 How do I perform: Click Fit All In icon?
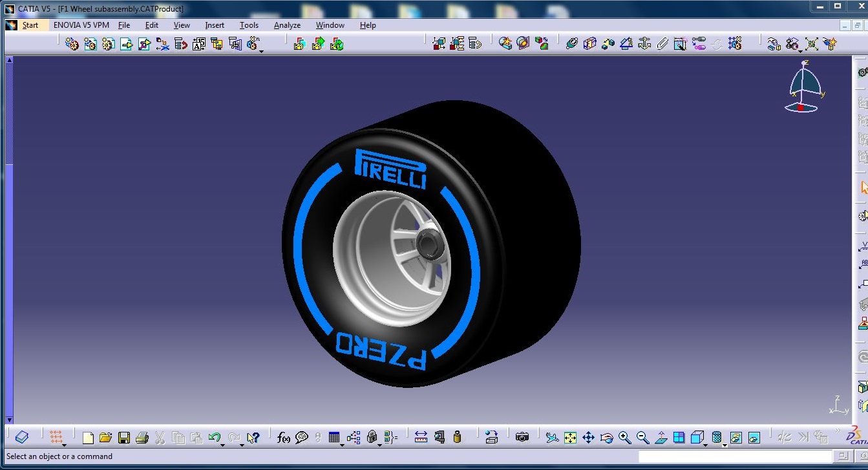coord(570,438)
